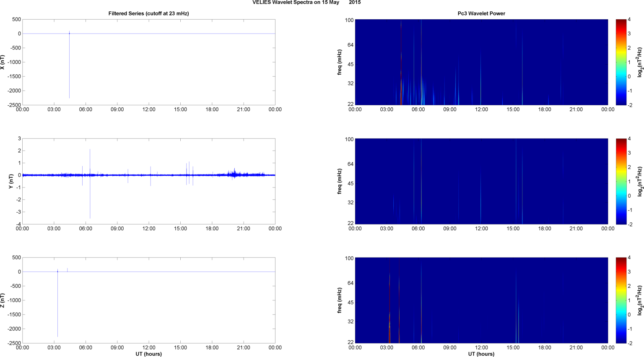This screenshot has width=644, height=357.
Task: Click the '-1000' tick on the X (nT) axis
Action: 14,62
